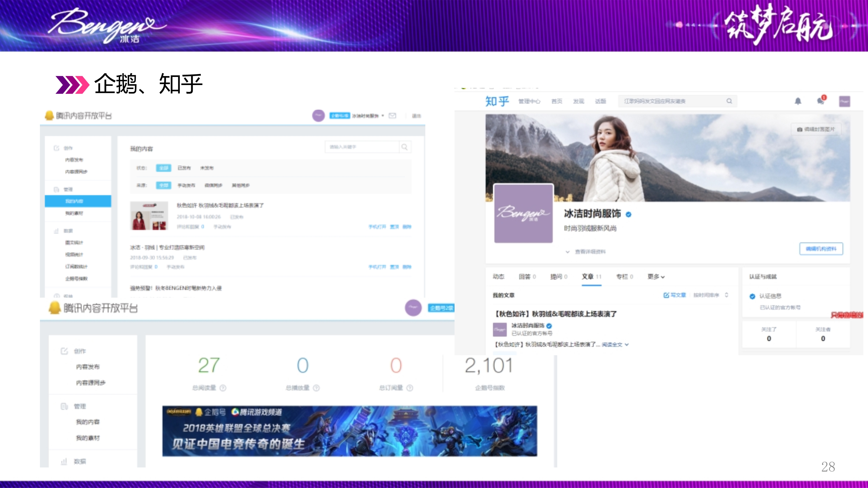Open Zhihu top-right profile avatar
Screen dimensions: 868x488
(x=844, y=101)
